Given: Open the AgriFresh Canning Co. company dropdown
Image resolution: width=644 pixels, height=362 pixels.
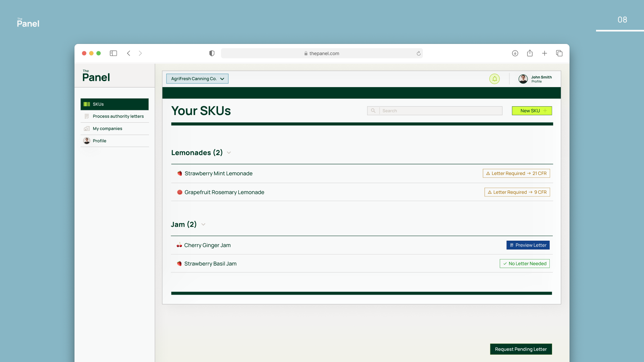Looking at the screenshot, I should (197, 79).
